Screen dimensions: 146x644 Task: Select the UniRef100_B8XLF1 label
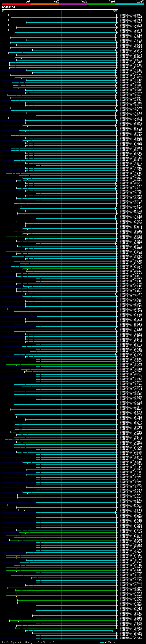[x=131, y=324]
